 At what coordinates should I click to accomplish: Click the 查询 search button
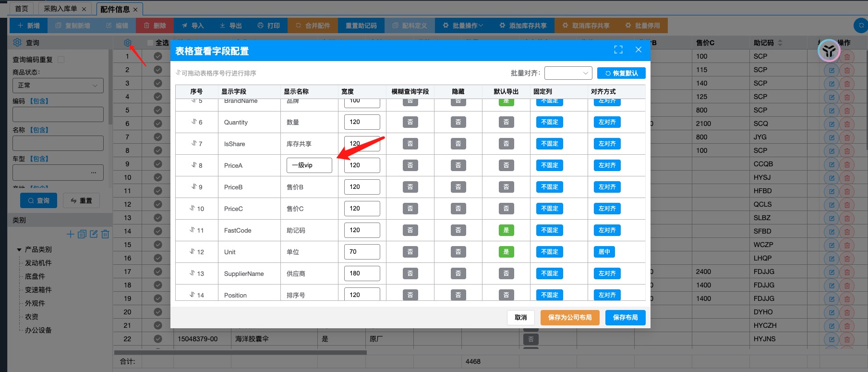[38, 200]
